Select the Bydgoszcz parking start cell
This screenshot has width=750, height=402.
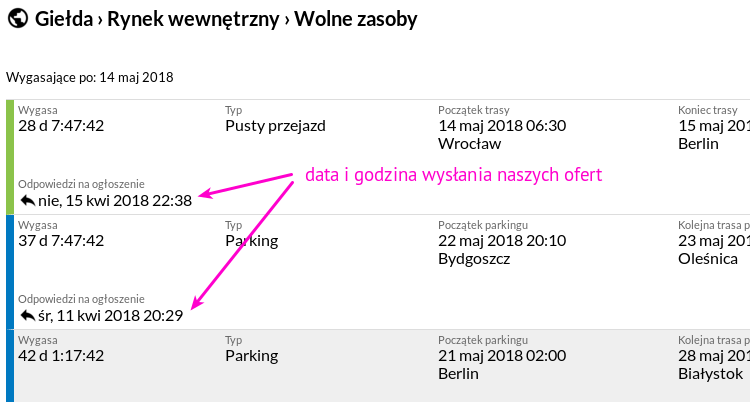502,242
